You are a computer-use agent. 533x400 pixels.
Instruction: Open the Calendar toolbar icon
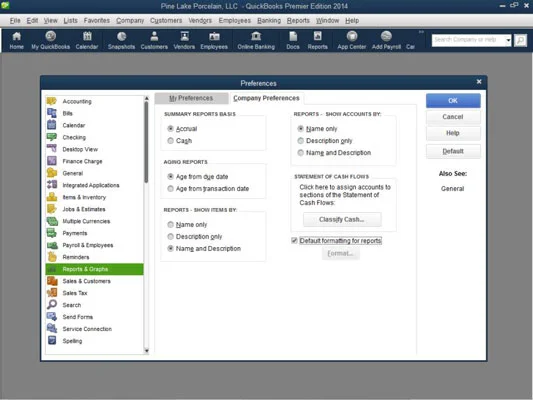click(87, 40)
